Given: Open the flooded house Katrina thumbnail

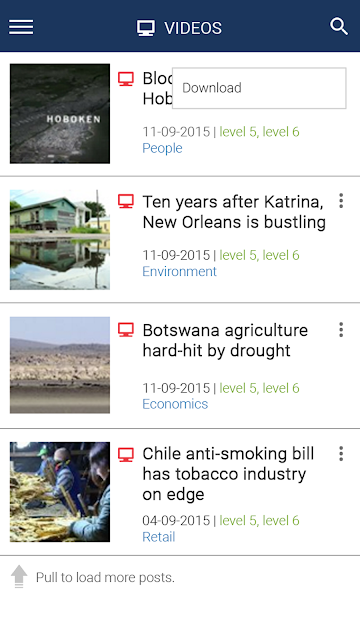Looking at the screenshot, I should click(x=60, y=240).
